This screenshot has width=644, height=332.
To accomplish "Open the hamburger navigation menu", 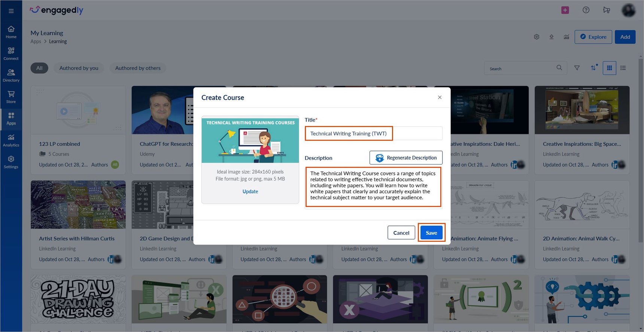I will pos(11,11).
